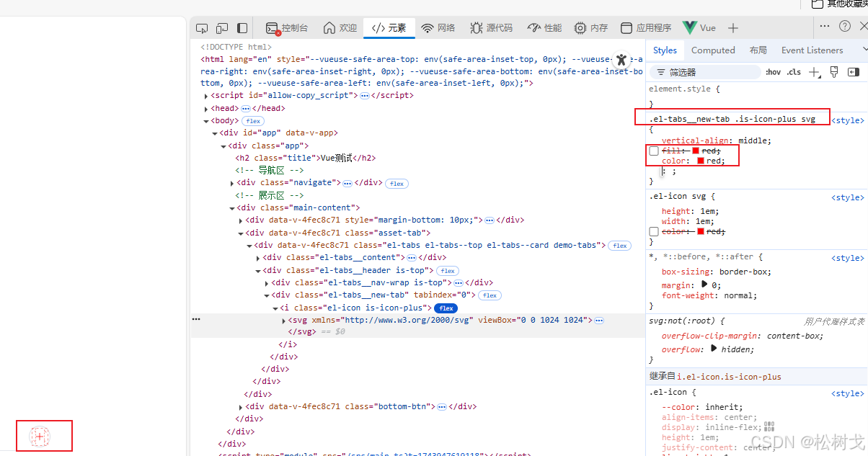Open the 网络 network tab
The image size is (868, 456).
click(x=438, y=28)
